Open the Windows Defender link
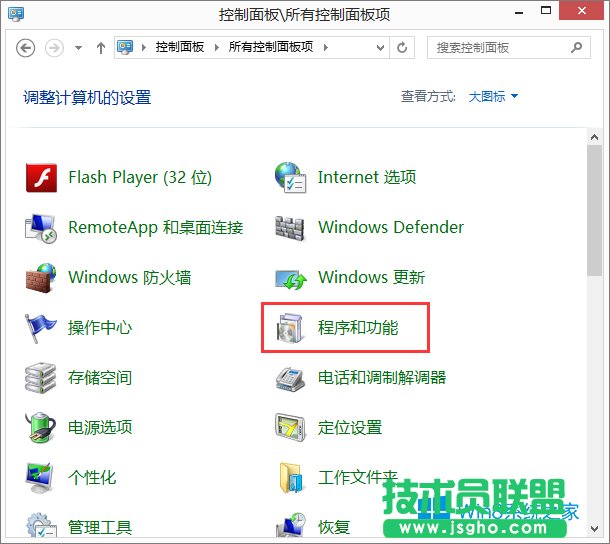610x544 pixels. tap(391, 227)
